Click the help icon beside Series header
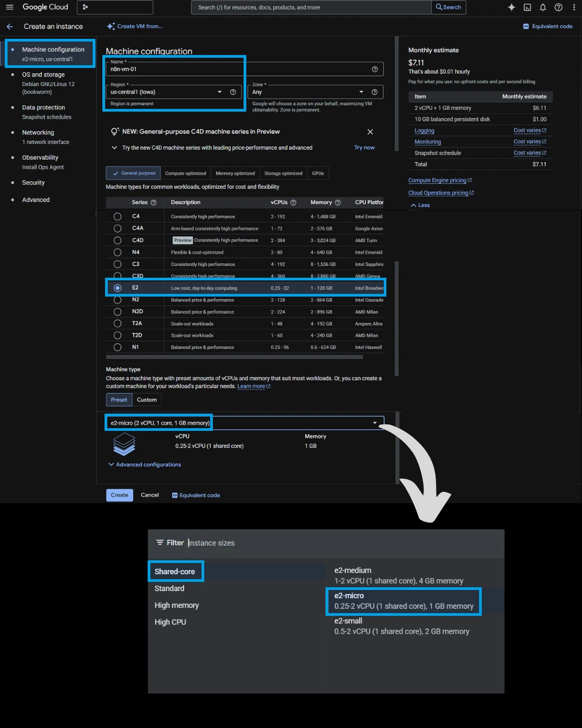This screenshot has width=582, height=728. (x=154, y=203)
